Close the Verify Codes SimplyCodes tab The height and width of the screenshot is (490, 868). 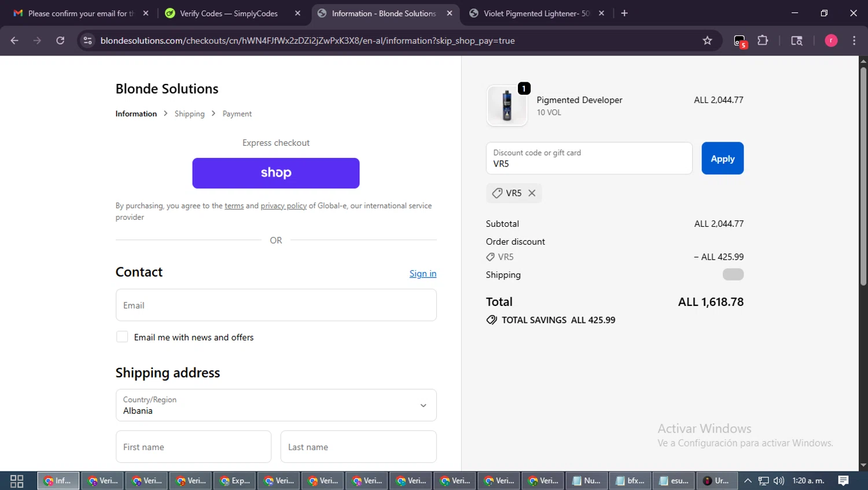297,13
